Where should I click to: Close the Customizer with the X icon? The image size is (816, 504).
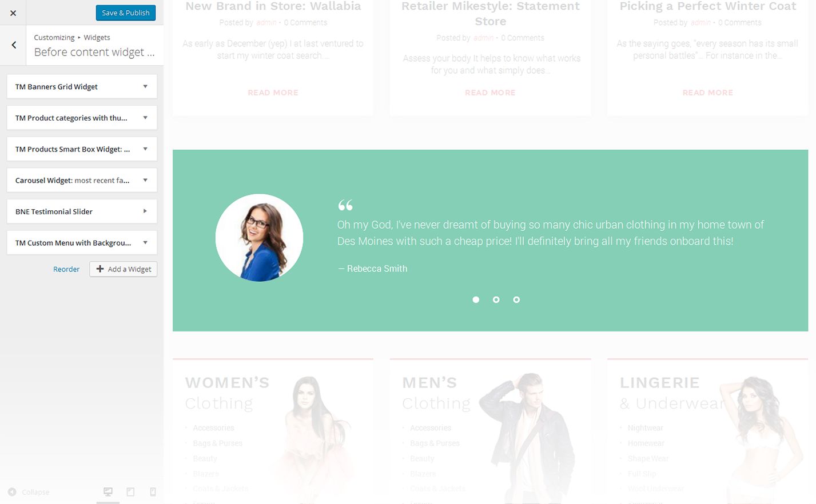13,13
